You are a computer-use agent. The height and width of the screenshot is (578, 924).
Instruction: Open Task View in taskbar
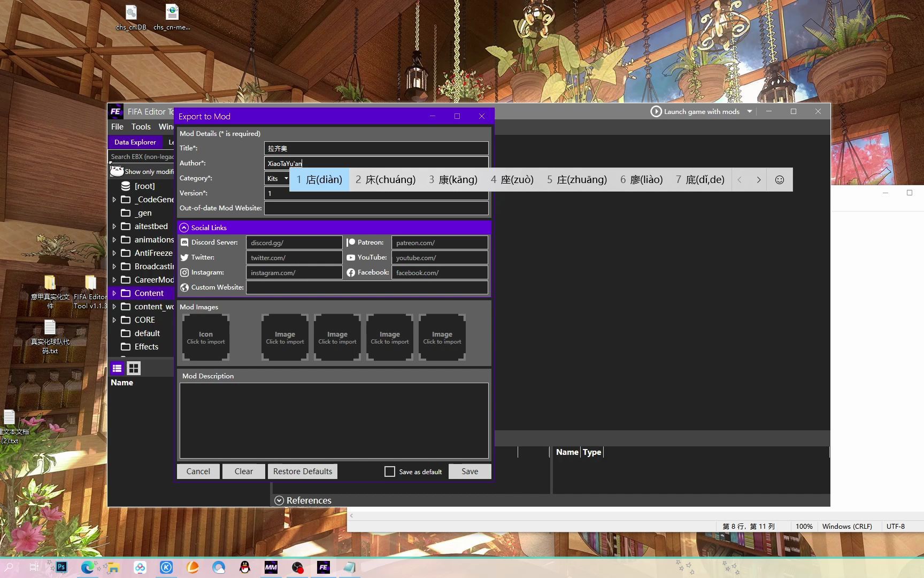pyautogui.click(x=34, y=567)
